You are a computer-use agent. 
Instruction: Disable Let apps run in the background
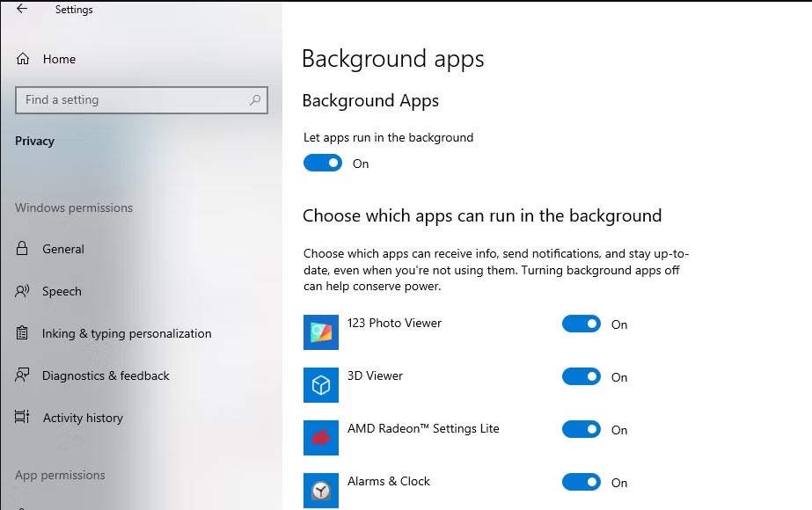(323, 164)
